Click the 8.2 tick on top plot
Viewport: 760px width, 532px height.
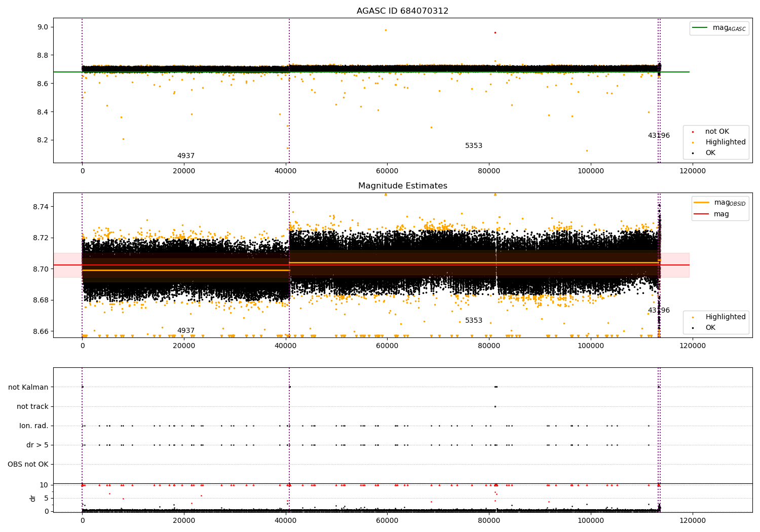point(42,140)
